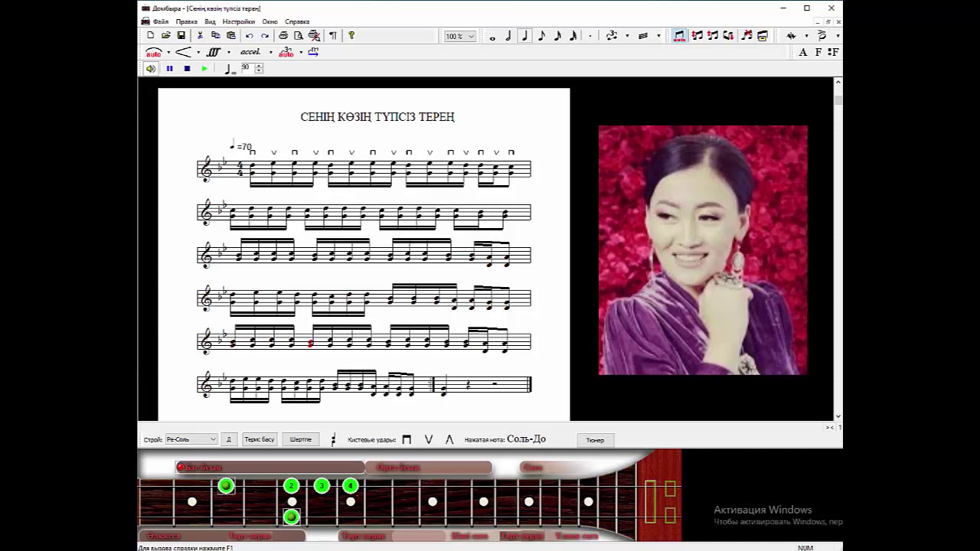Add a dotted note modifier
Viewport: 980px width, 551px height.
590,36
